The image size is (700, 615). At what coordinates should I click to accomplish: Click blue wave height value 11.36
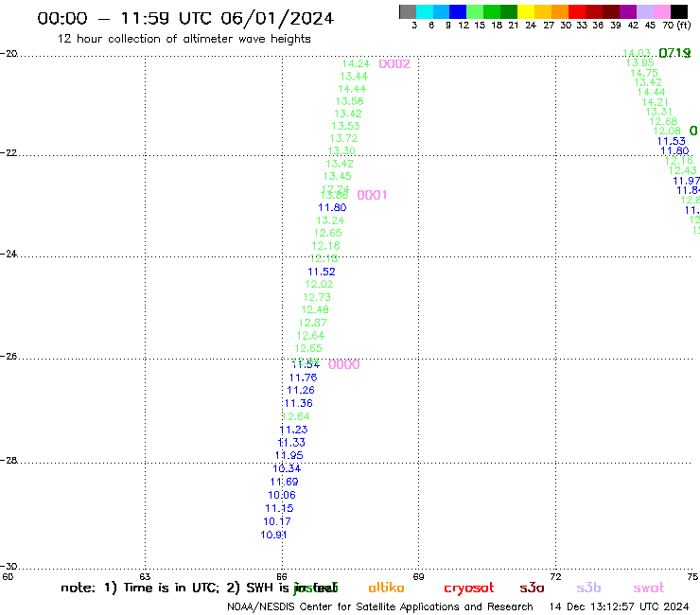299,403
